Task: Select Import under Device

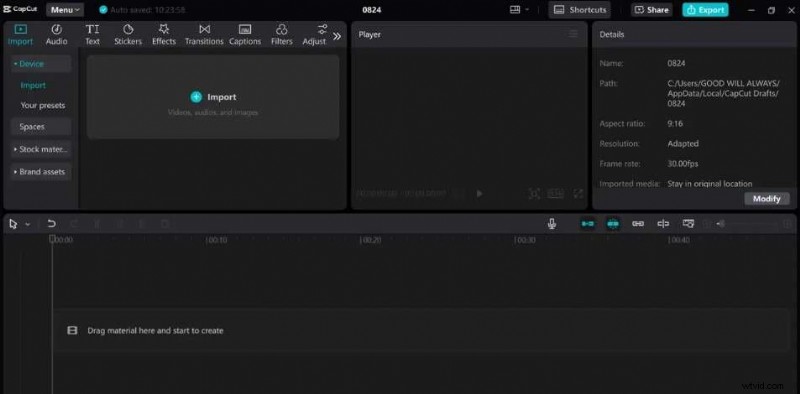Action: 33,85
